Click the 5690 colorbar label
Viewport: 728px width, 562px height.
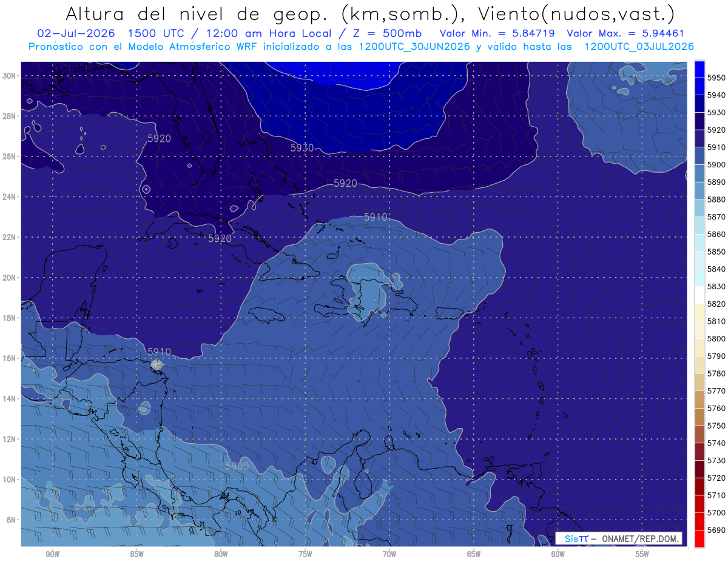coord(716,530)
